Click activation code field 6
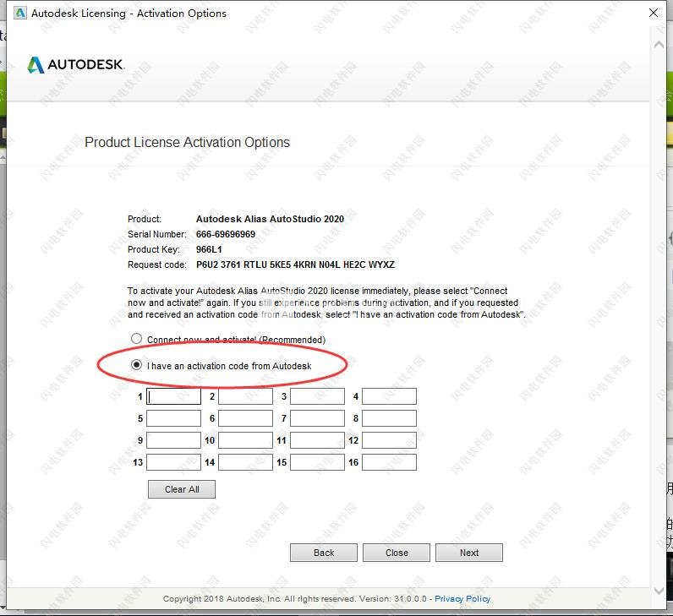 [245, 418]
